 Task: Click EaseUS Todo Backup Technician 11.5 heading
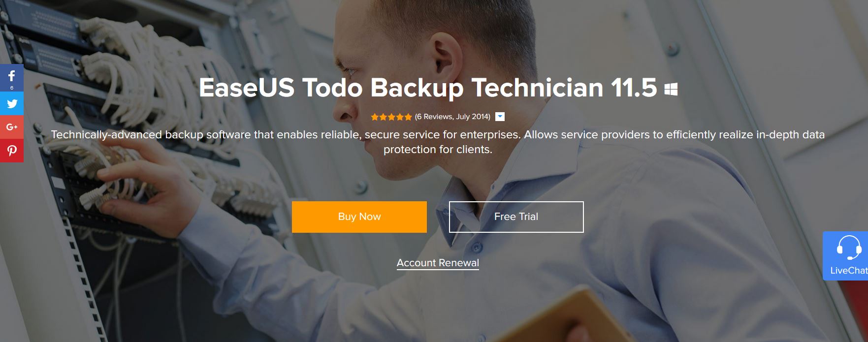428,88
